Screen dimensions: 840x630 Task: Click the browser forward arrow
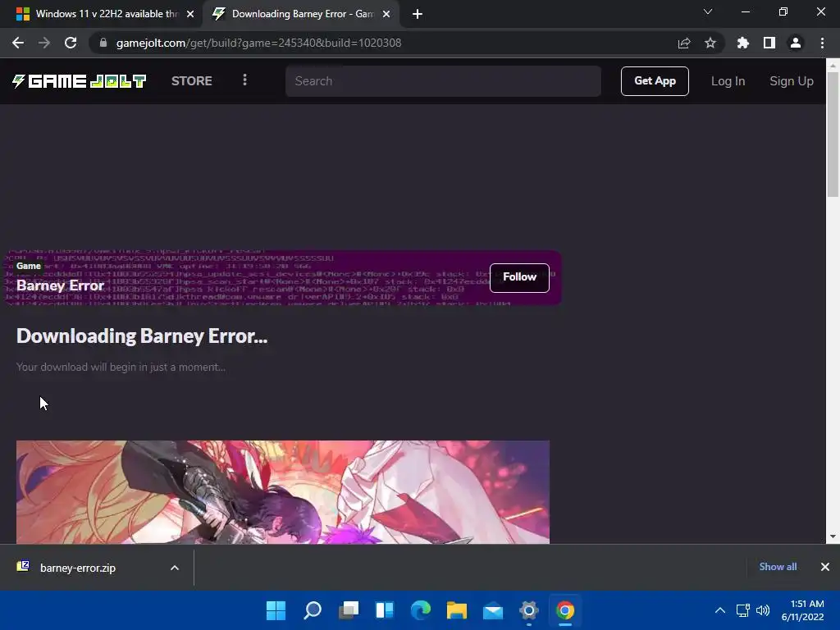44,43
